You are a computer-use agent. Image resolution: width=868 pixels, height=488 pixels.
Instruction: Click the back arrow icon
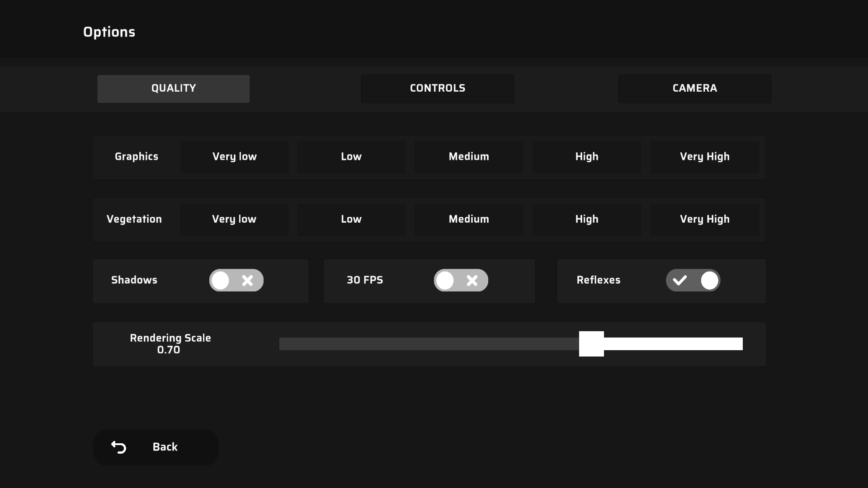tap(118, 447)
